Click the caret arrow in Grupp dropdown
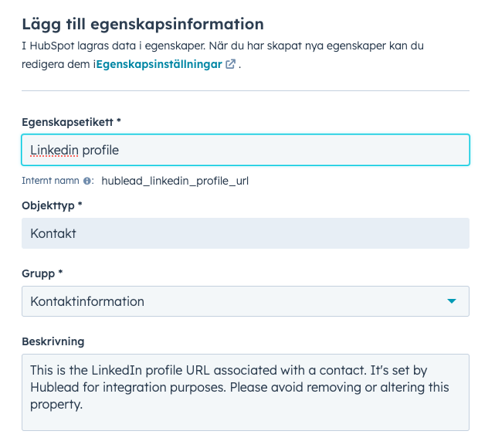This screenshot has width=495, height=448. 452,301
